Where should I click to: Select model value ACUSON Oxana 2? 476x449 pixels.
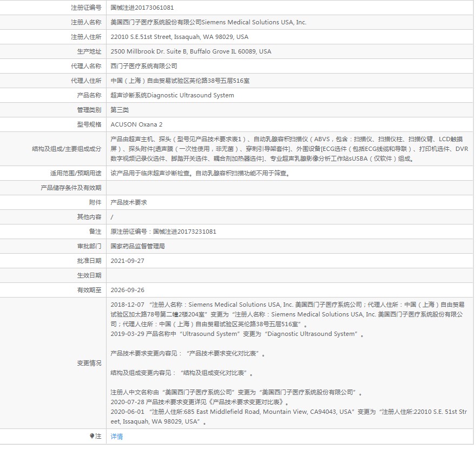click(137, 124)
